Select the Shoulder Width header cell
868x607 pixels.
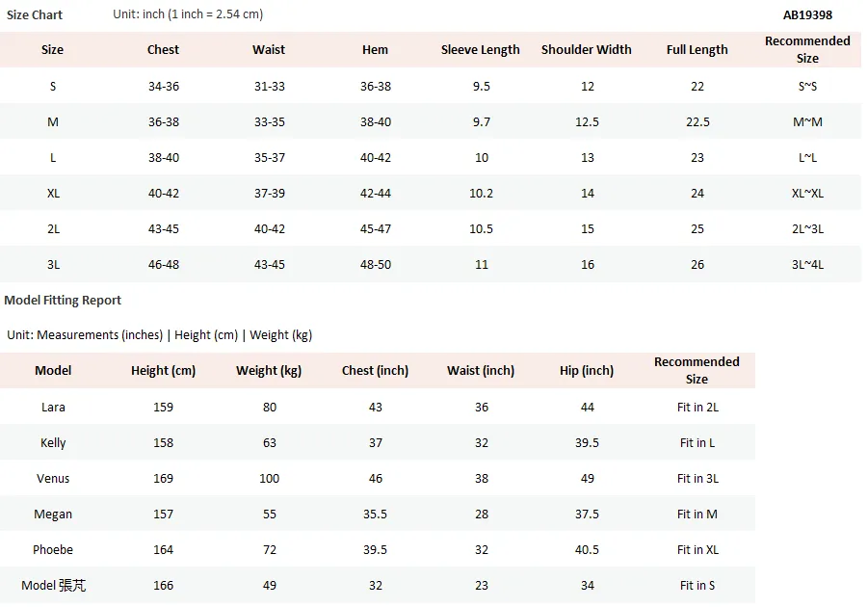[x=587, y=50]
